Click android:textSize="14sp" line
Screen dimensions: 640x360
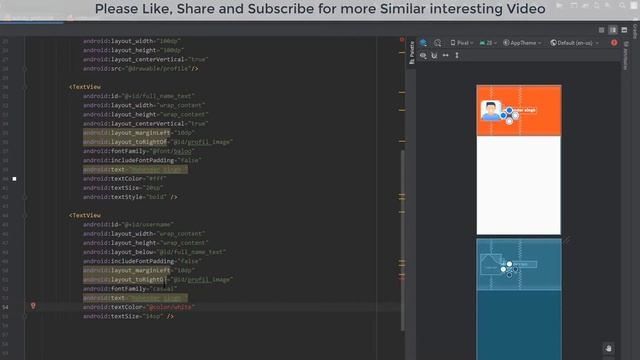[129, 316]
